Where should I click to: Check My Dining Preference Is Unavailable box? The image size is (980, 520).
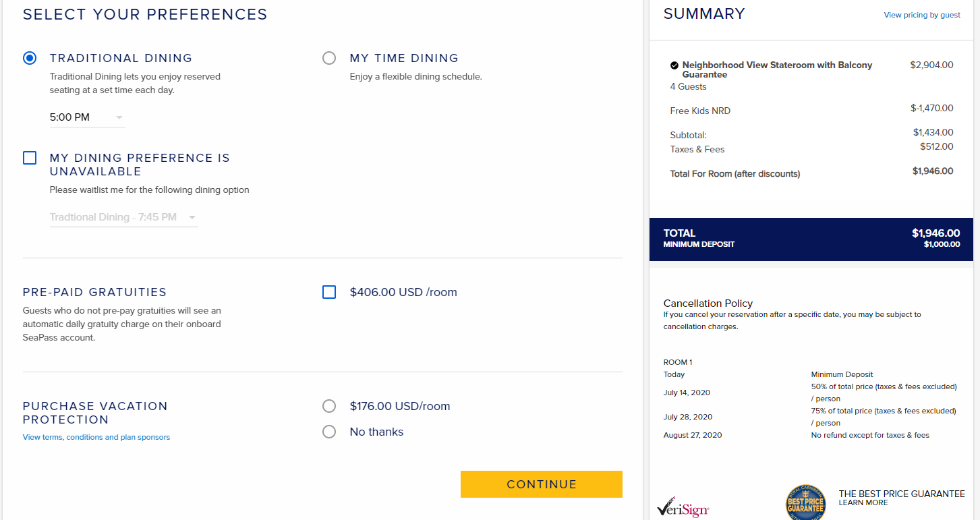pos(30,158)
